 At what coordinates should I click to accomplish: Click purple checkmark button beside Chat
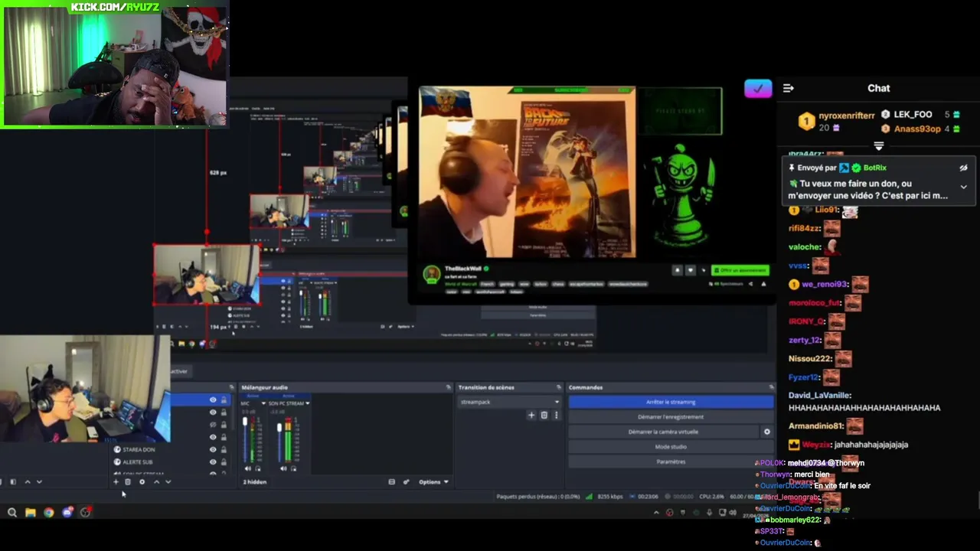pos(758,89)
